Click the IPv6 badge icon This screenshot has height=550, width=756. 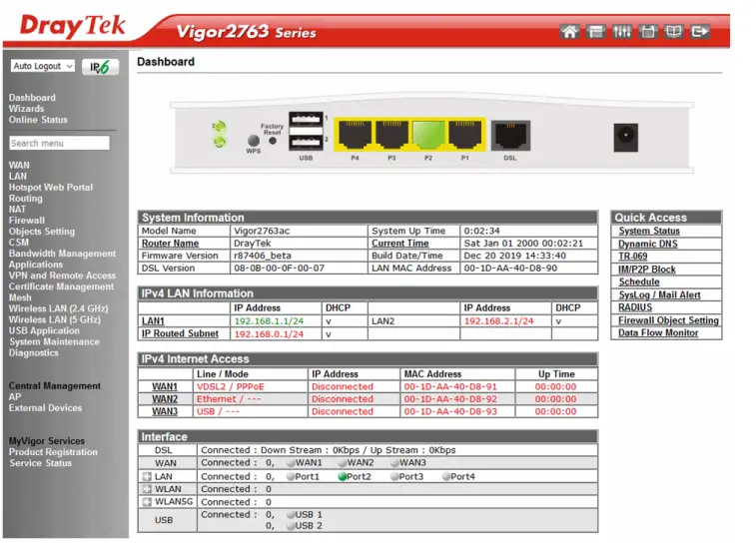tap(100, 67)
